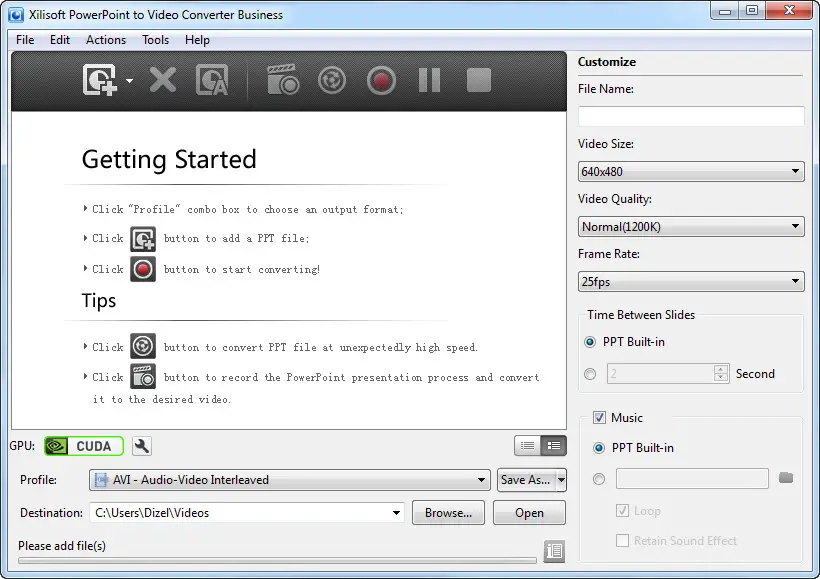820x579 pixels.
Task: Click the application icon in title bar
Action: pos(16,15)
